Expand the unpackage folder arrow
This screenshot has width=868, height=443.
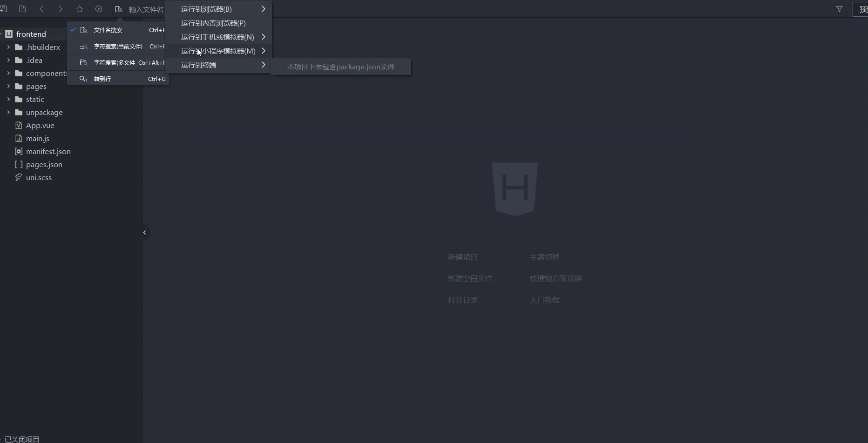click(x=8, y=112)
